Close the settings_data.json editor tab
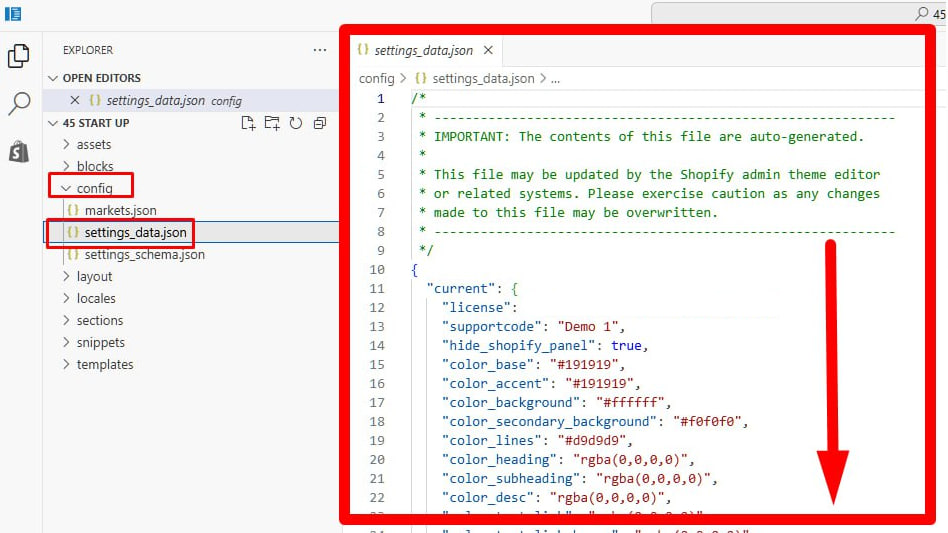Image resolution: width=948 pixels, height=533 pixels. pyautogui.click(x=488, y=50)
